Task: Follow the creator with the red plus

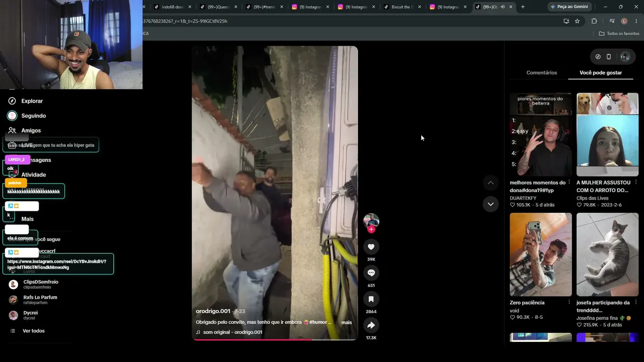Action: [371, 229]
